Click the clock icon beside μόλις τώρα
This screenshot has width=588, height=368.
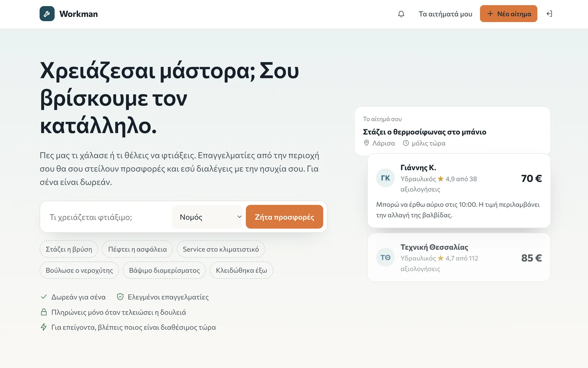click(406, 143)
